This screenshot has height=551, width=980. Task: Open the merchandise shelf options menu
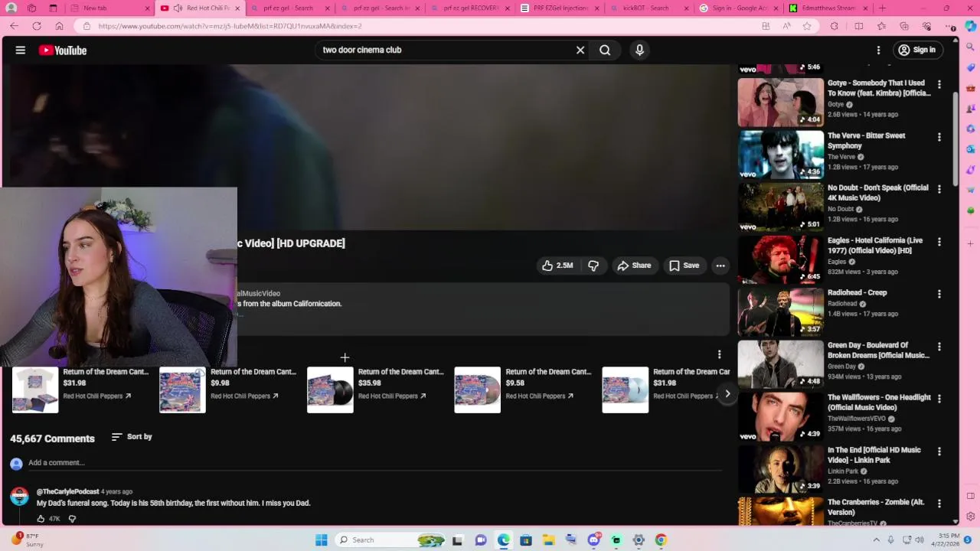(x=719, y=354)
